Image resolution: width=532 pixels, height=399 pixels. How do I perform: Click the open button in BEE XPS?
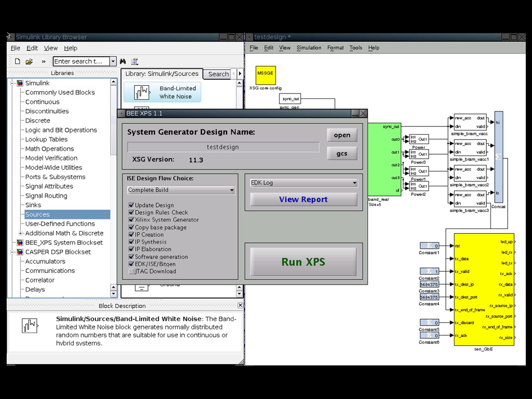coord(342,135)
